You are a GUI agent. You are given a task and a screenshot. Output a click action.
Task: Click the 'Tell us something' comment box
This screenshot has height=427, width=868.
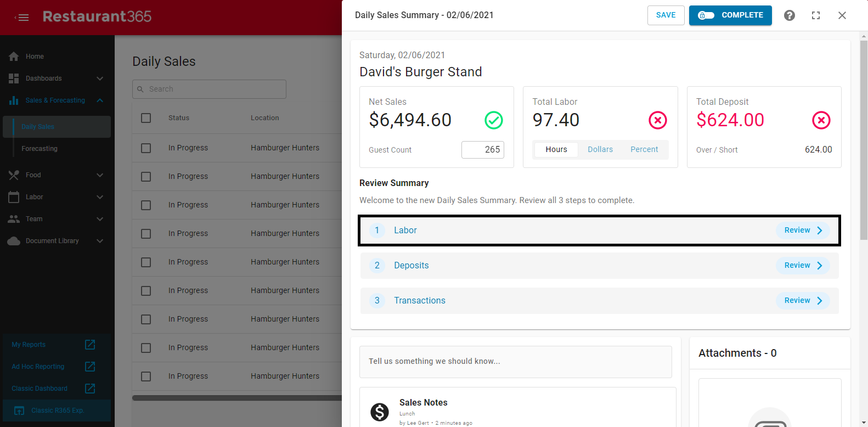tap(516, 362)
